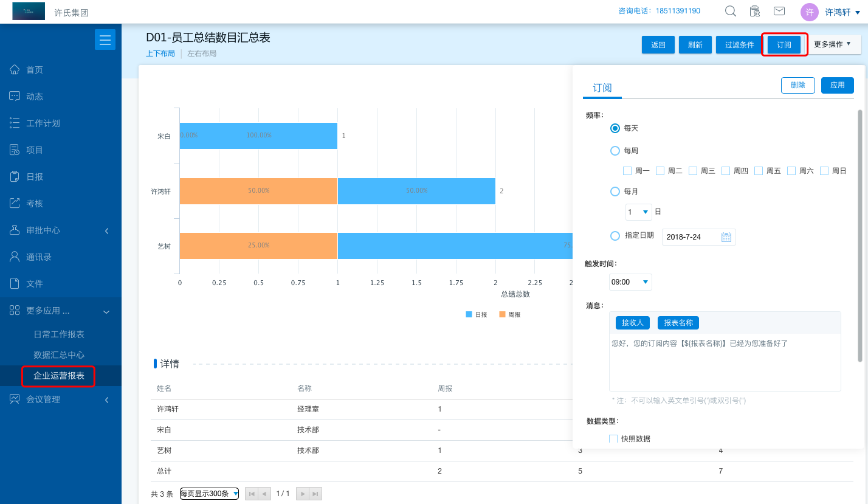This screenshot has width=868, height=504.
Task: Go to last page arrow
Action: point(315,494)
